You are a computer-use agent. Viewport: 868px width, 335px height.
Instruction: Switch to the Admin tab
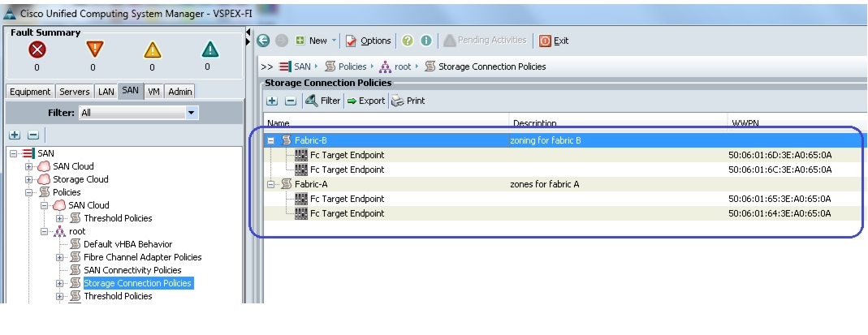coord(180,92)
